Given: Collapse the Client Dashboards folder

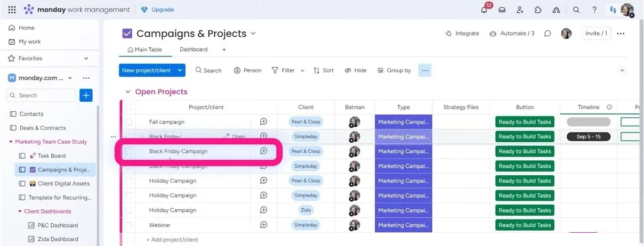Looking at the screenshot, I should click(20, 211).
